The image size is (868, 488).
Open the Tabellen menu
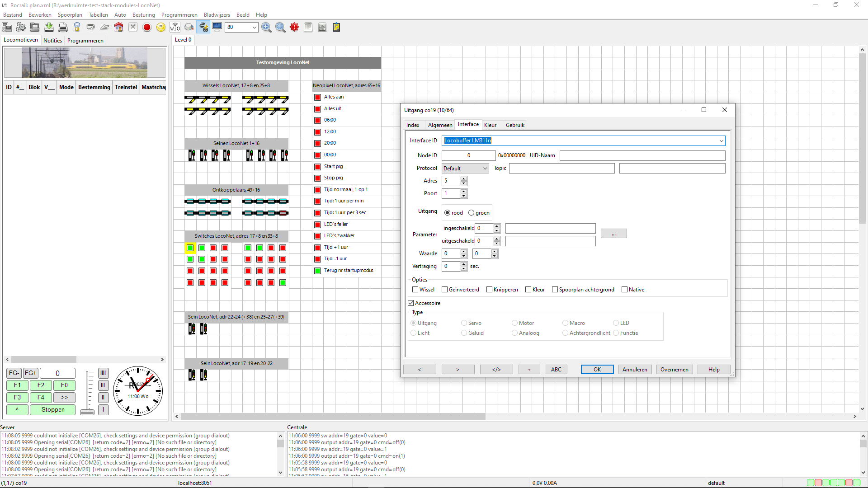point(98,15)
